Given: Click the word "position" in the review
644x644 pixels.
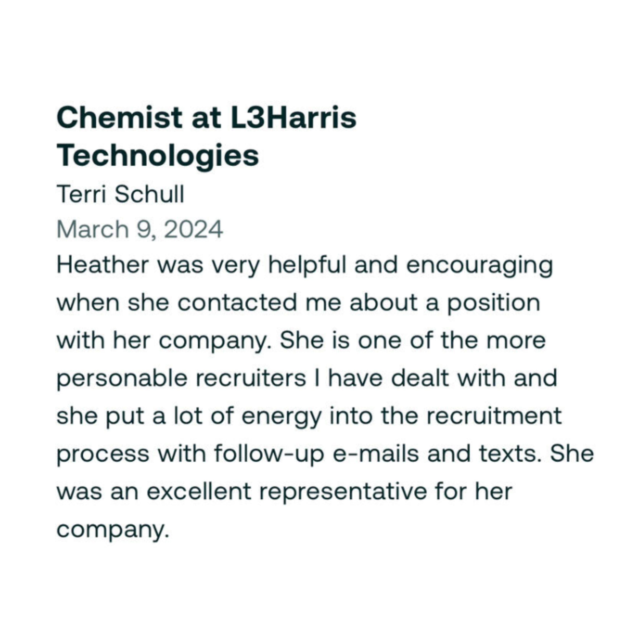Looking at the screenshot, I should [493, 304].
